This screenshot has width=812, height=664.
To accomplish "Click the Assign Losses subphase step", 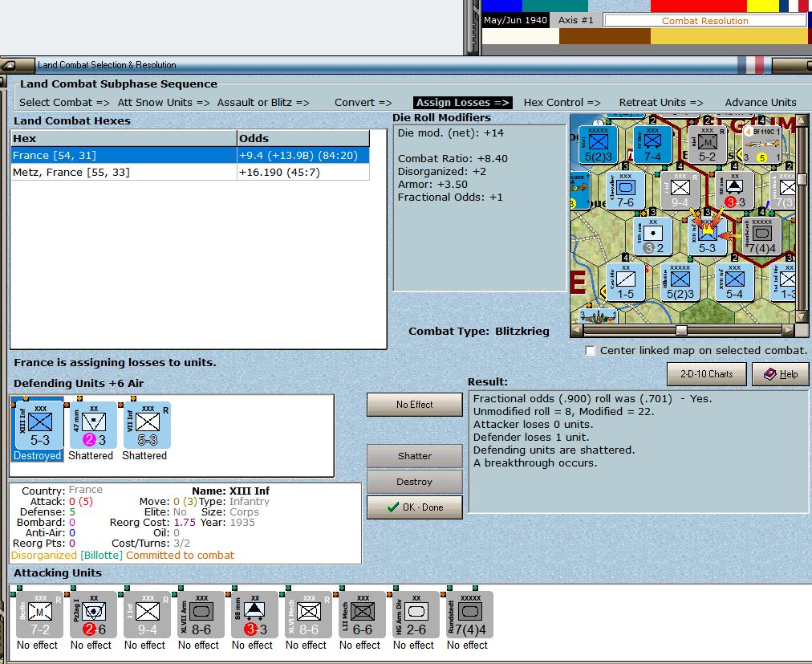I will click(462, 103).
